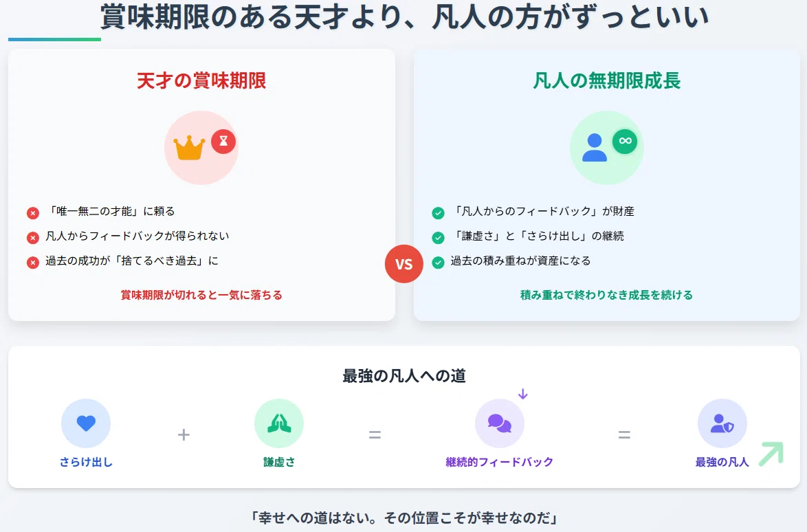Screen dimensions: 807x532
Task: Click the praying hands icon above 謙虚さ
Action: (x=279, y=423)
